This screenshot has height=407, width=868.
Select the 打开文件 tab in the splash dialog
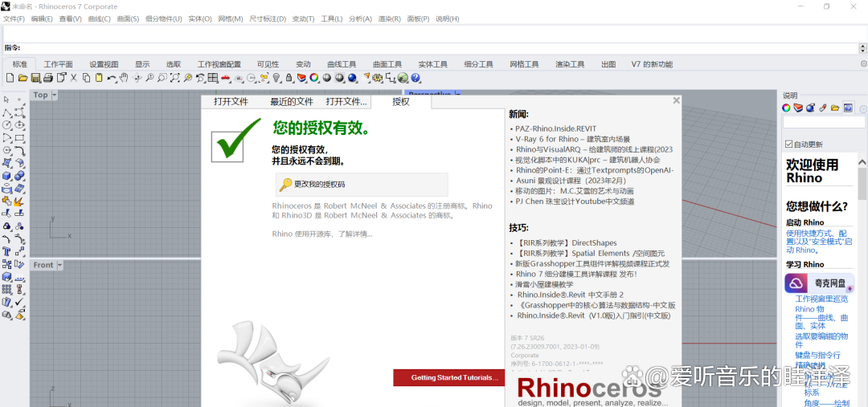tap(231, 102)
